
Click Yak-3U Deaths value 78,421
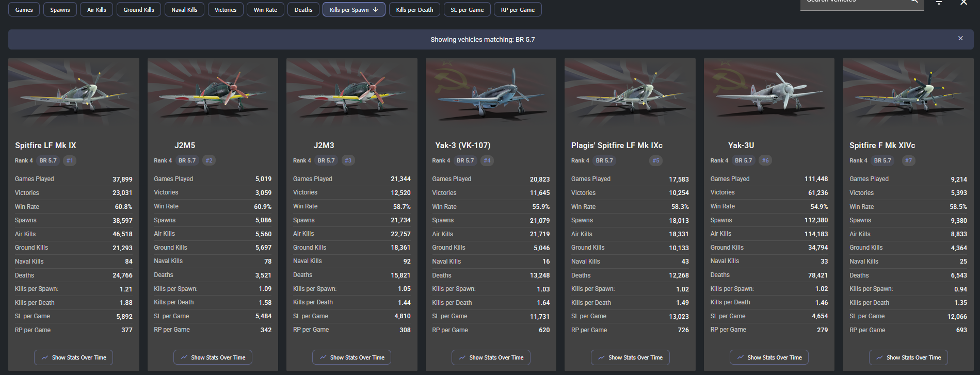(818, 275)
